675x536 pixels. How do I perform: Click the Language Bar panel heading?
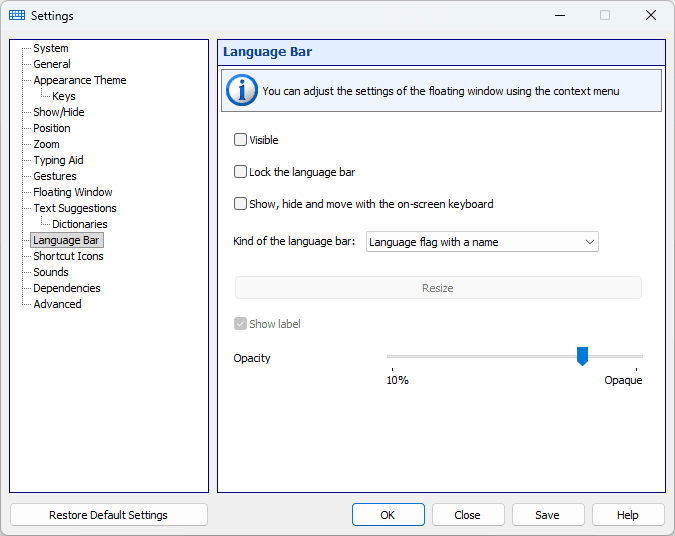pyautogui.click(x=267, y=52)
